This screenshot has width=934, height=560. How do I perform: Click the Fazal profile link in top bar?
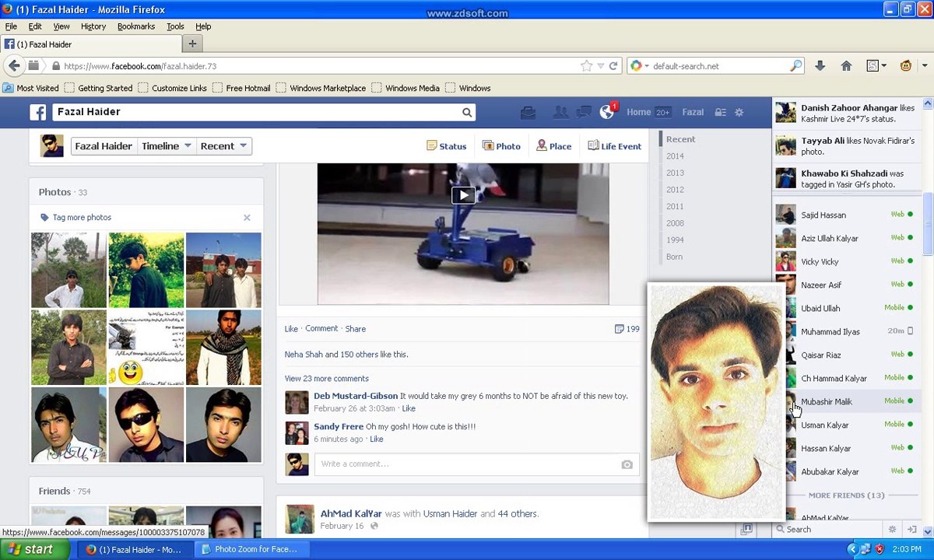pos(693,112)
